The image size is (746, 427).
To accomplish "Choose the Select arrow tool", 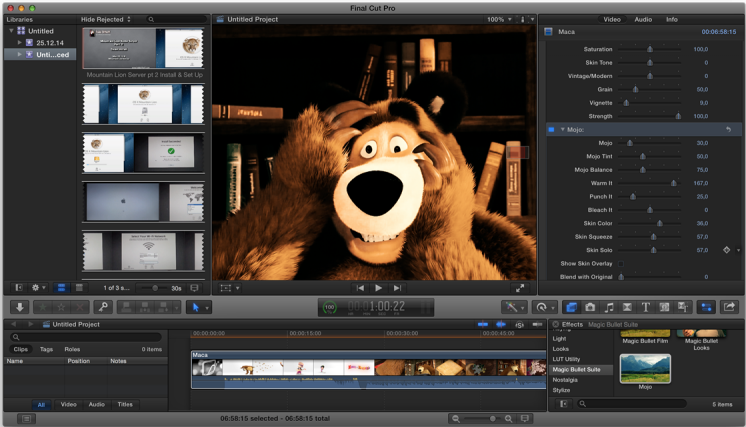I will [x=196, y=307].
